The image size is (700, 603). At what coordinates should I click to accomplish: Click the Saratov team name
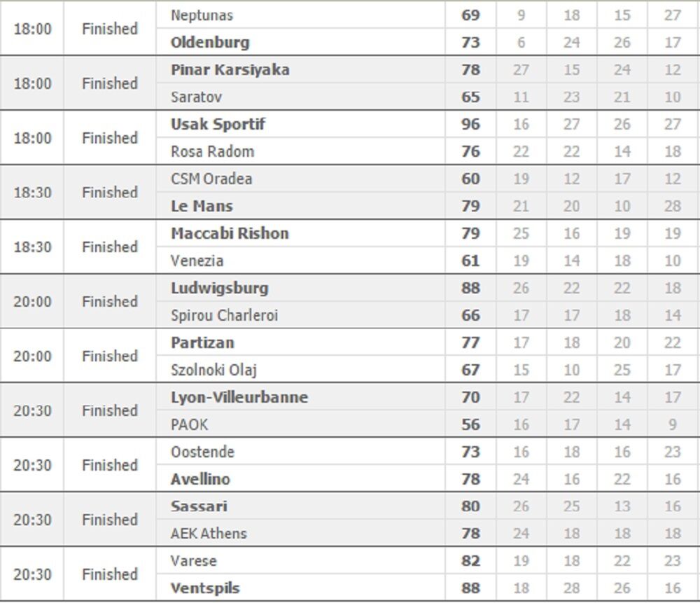(196, 97)
